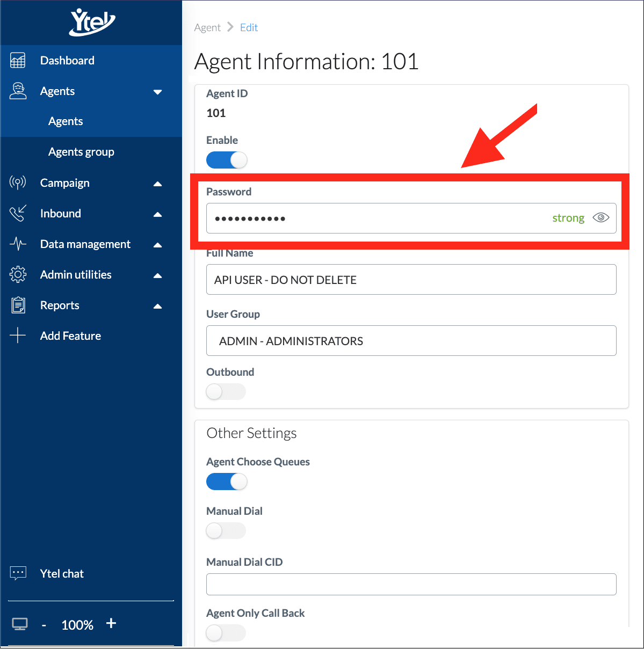This screenshot has width=644, height=649.
Task: Click the Add Feature plus icon
Action: [x=18, y=336]
